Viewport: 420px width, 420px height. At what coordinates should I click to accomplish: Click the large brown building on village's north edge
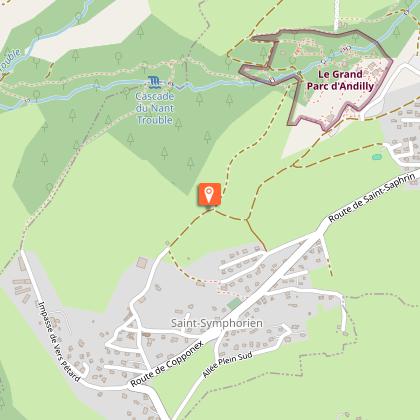click(141, 263)
